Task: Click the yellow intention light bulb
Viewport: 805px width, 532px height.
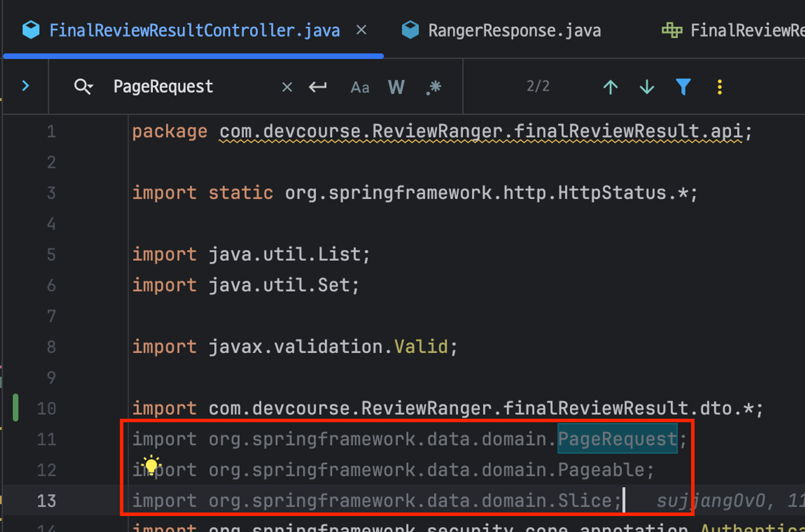Action: [x=151, y=465]
